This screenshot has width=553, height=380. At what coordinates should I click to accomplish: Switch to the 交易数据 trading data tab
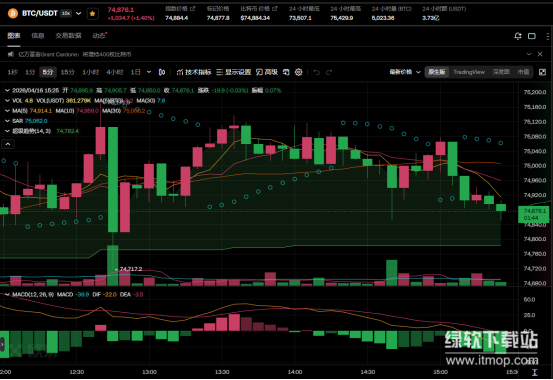coord(68,36)
